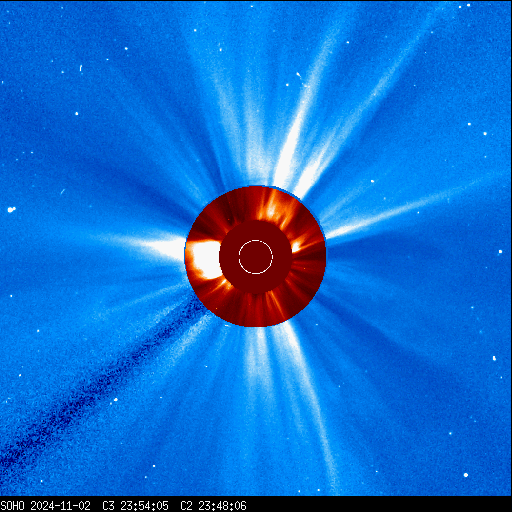Select the star near the top-right corner
512x512 pixels.
point(468,5)
